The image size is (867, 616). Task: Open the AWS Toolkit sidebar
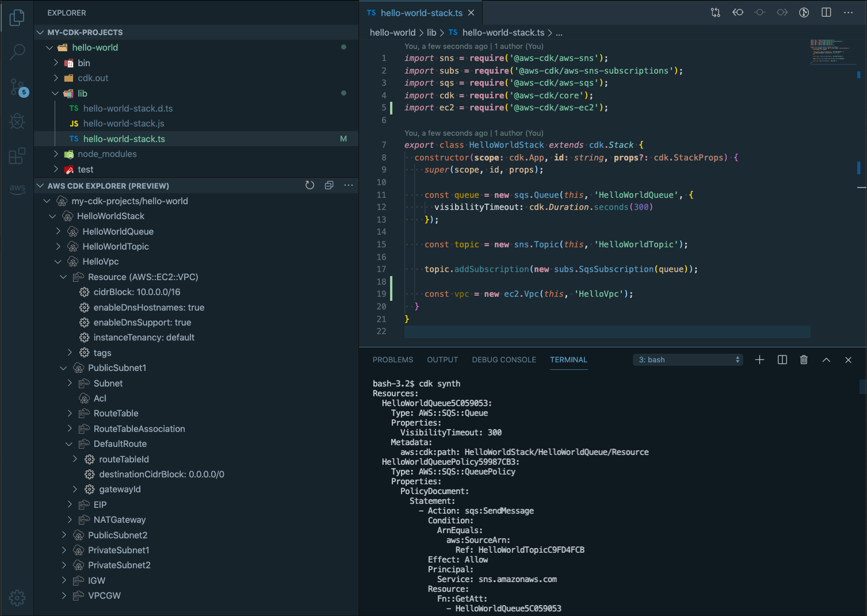pyautogui.click(x=17, y=189)
